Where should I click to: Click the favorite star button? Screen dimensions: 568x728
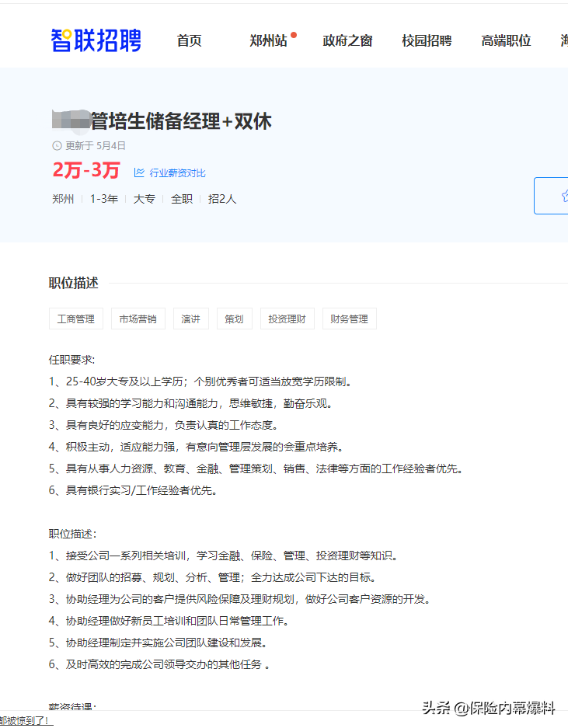tap(561, 196)
